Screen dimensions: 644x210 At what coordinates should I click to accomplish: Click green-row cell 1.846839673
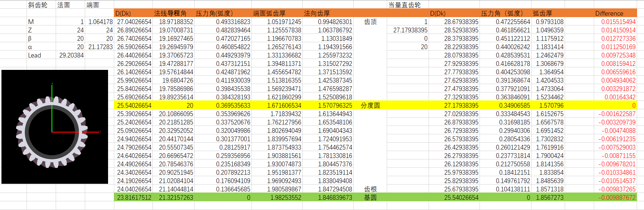335,198
